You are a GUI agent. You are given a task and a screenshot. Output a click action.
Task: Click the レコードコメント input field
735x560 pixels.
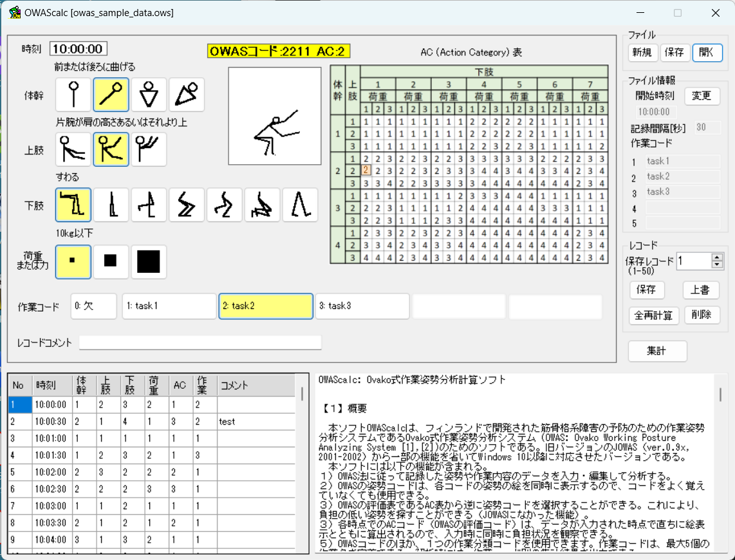point(200,342)
